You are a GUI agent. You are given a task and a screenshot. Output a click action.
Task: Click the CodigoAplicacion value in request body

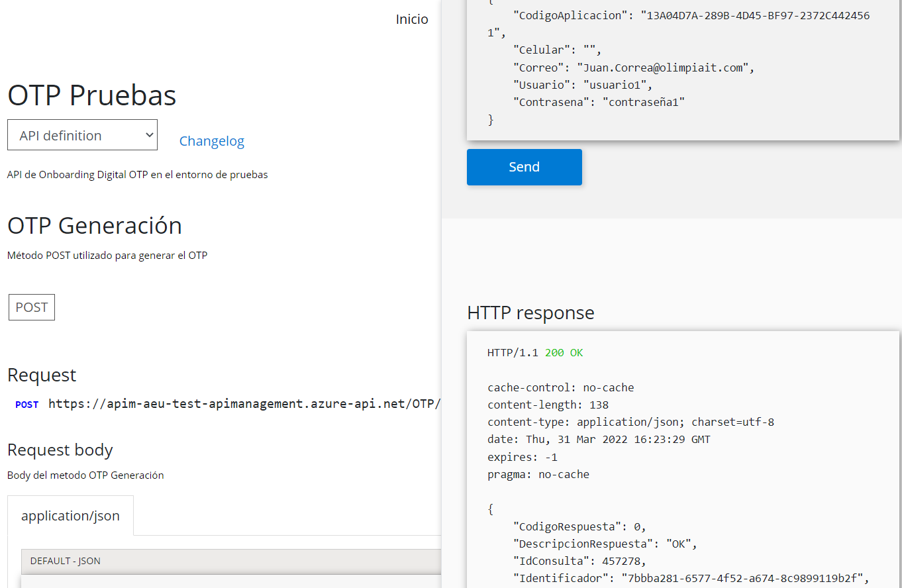(x=754, y=16)
